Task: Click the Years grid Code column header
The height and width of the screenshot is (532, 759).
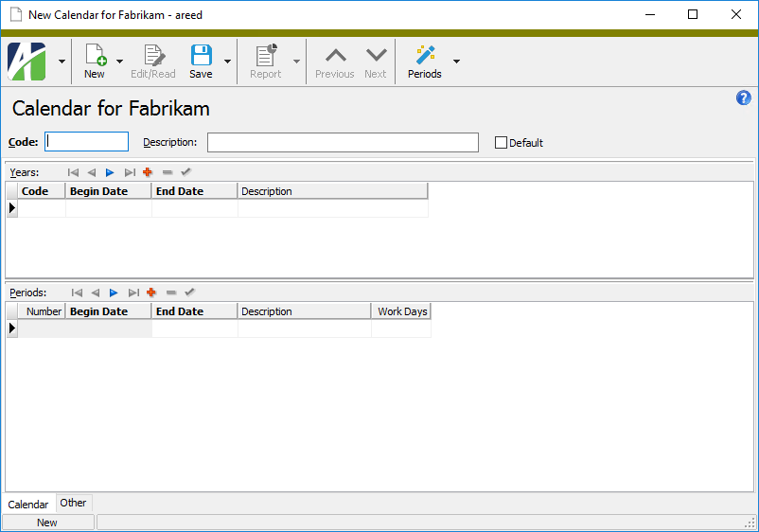Action: [x=41, y=191]
